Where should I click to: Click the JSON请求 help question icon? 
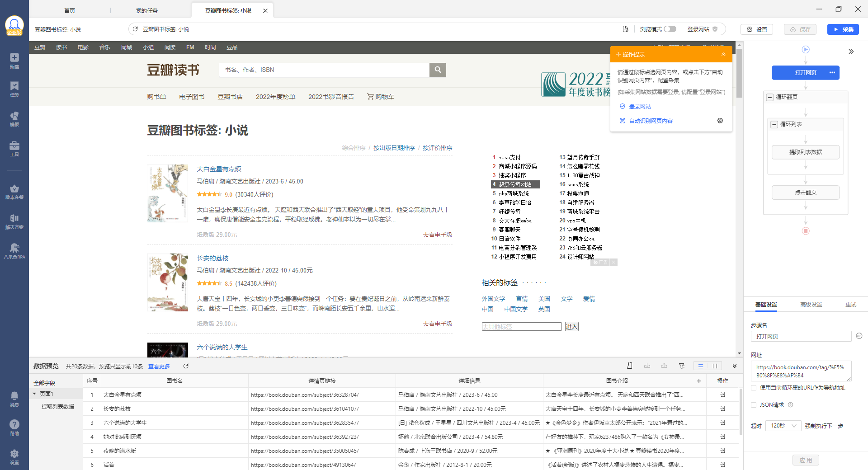[790, 405]
